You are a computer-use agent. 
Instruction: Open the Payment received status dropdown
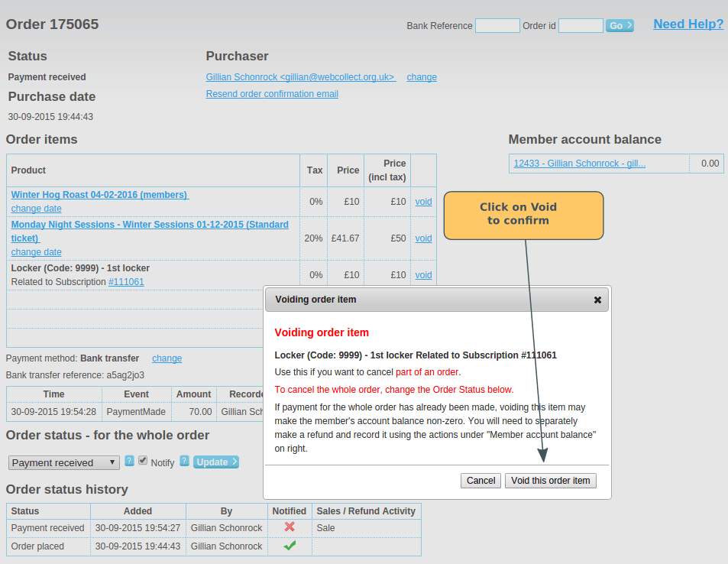(63, 462)
